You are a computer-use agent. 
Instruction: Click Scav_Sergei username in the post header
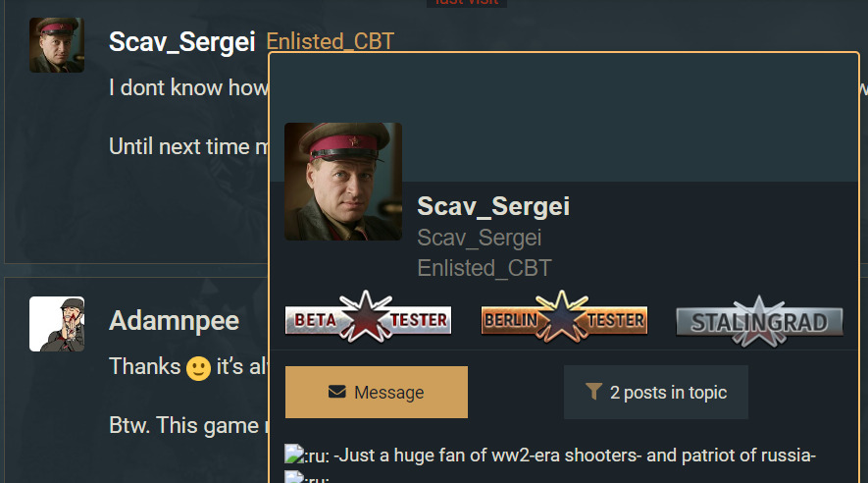[x=182, y=41]
